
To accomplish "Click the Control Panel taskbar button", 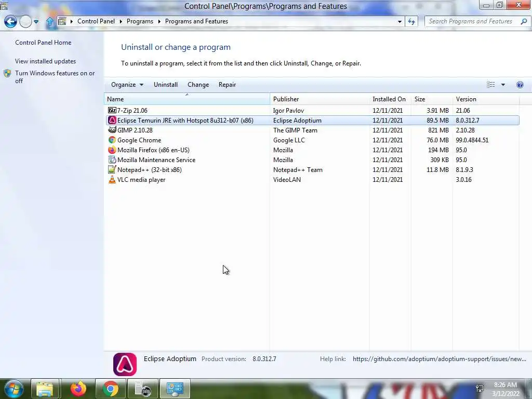I will pyautogui.click(x=175, y=389).
